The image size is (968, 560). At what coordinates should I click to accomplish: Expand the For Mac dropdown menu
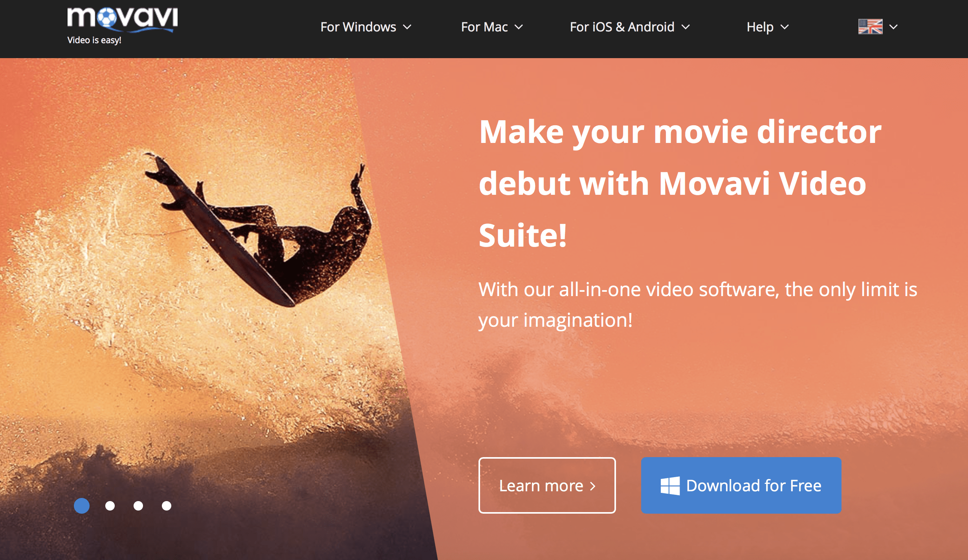pos(492,27)
